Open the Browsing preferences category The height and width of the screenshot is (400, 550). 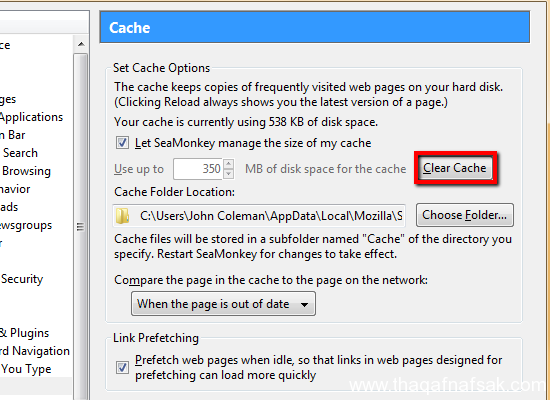pos(26,171)
